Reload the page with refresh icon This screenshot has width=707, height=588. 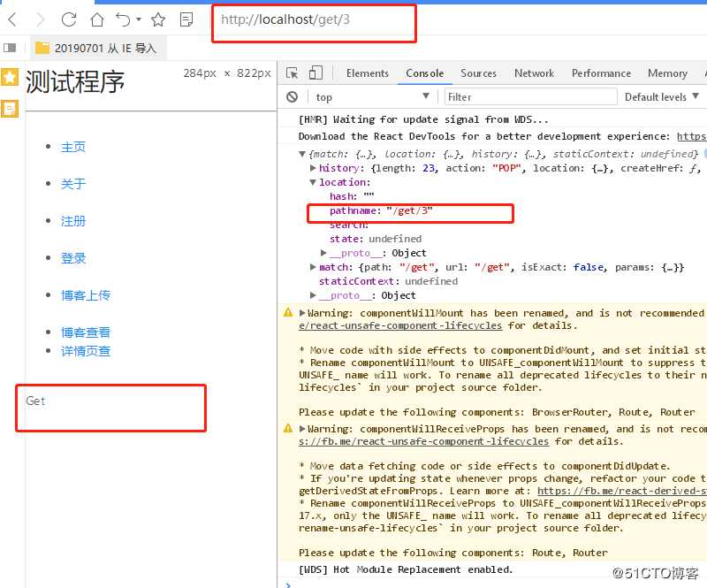(x=69, y=19)
